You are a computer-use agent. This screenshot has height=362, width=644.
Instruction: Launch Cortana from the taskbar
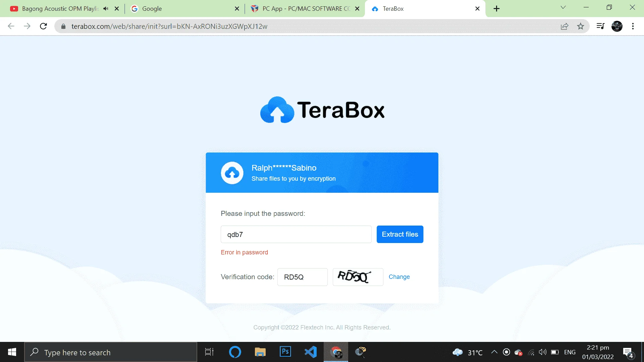pyautogui.click(x=235, y=352)
